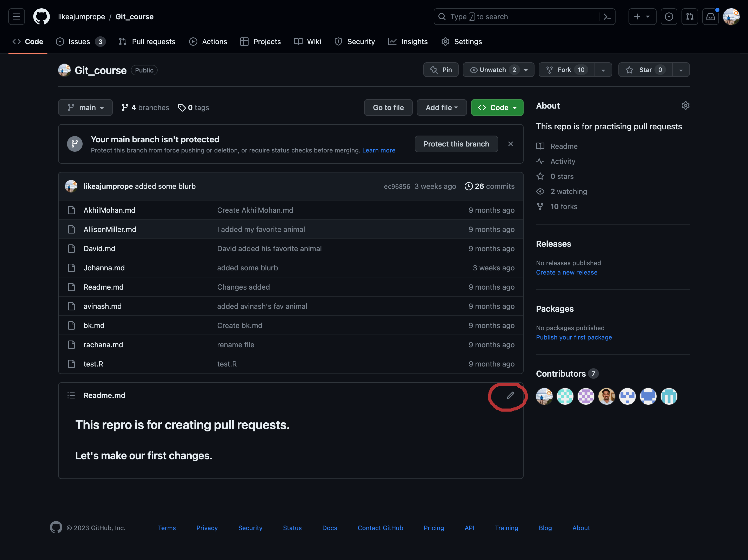Open About settings gear

(x=685, y=105)
